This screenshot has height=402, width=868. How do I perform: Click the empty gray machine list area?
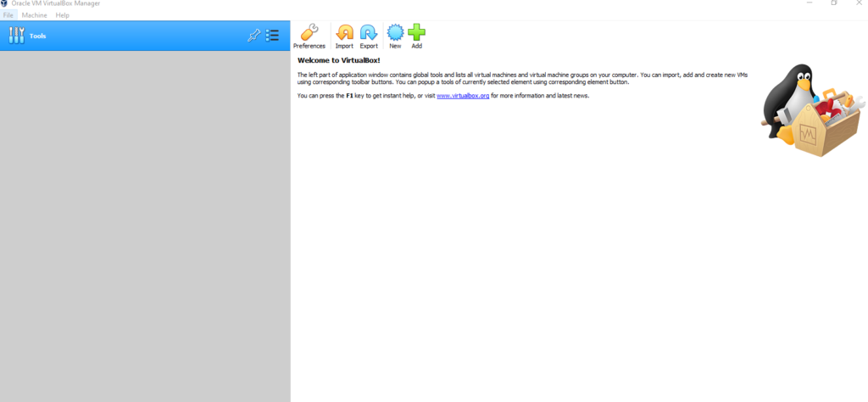click(144, 221)
